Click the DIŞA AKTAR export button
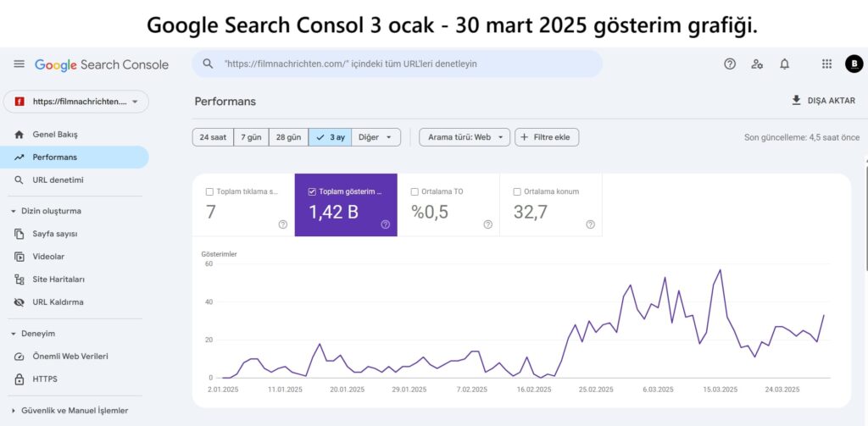The height and width of the screenshot is (426, 868). tap(823, 101)
